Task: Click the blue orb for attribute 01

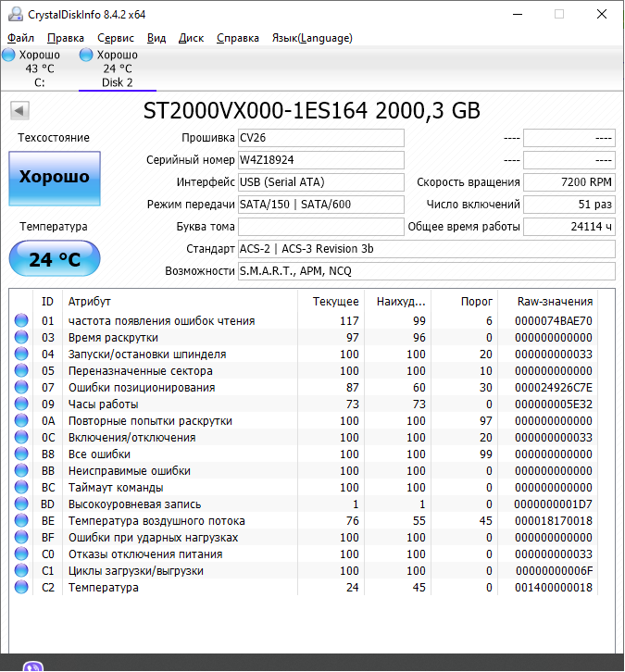Action: tap(21, 321)
